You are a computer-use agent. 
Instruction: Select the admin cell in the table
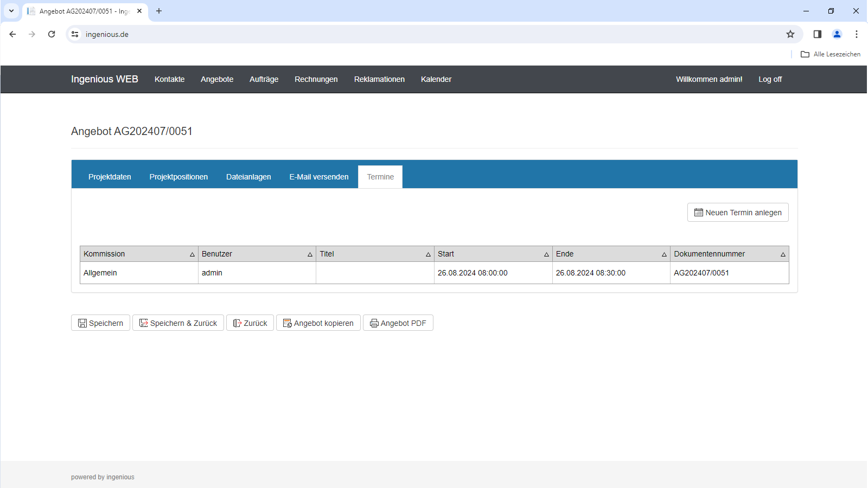click(257, 273)
